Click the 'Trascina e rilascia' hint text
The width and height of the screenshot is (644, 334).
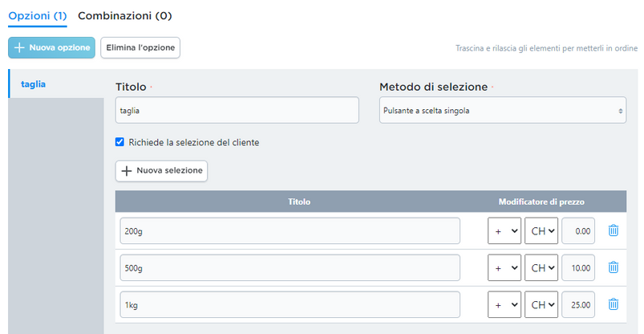(x=546, y=48)
